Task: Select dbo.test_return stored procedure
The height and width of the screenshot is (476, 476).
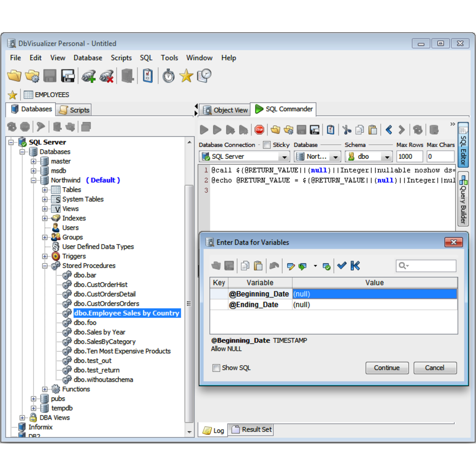Action: 96,370
